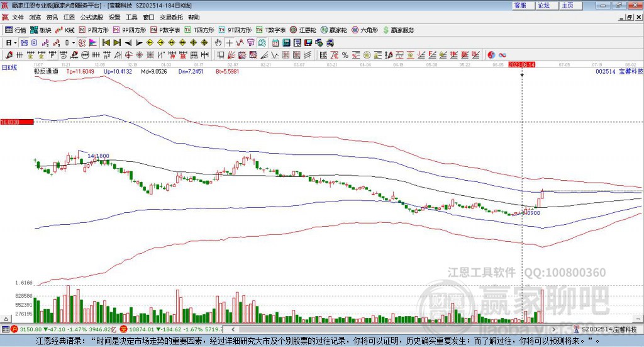
Task: Select the 江恩轮 Gann wheel tool
Action: click(x=303, y=30)
